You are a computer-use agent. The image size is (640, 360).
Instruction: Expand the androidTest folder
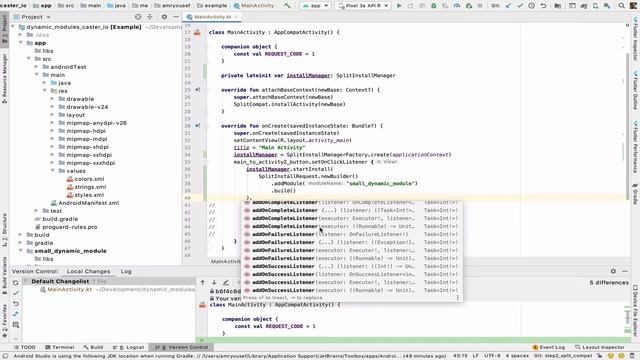[x=37, y=67]
